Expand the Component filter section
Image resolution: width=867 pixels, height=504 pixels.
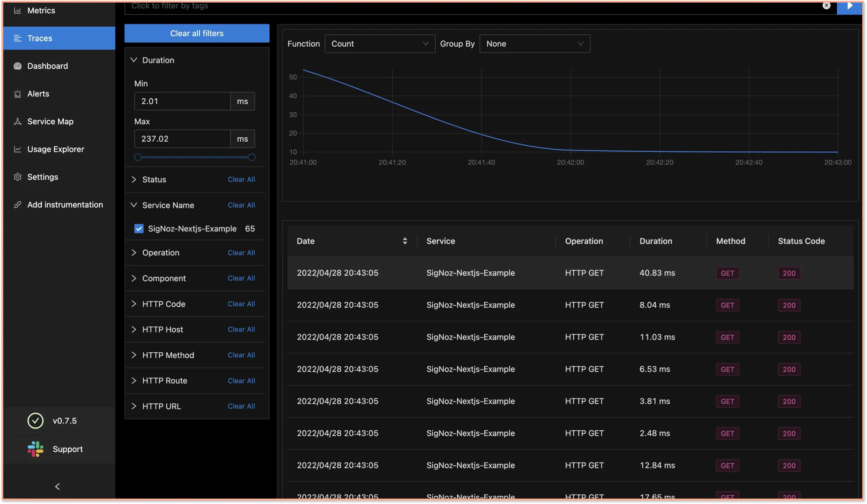click(x=134, y=278)
